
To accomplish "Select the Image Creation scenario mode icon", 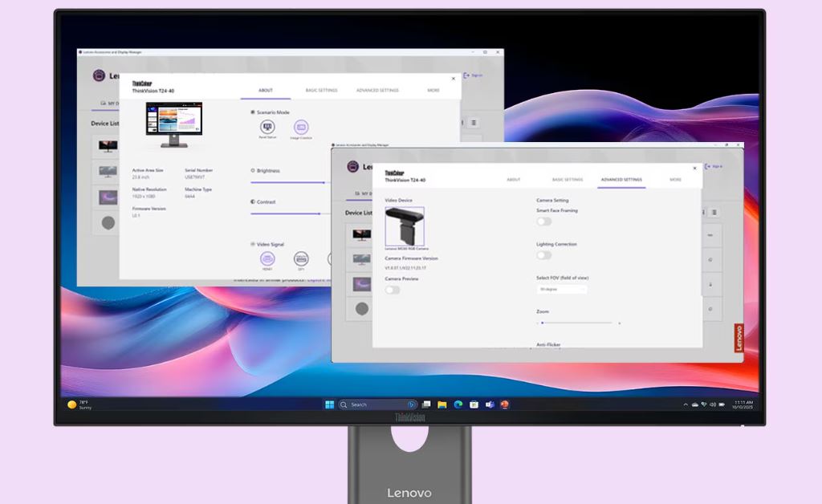I will coord(301,127).
